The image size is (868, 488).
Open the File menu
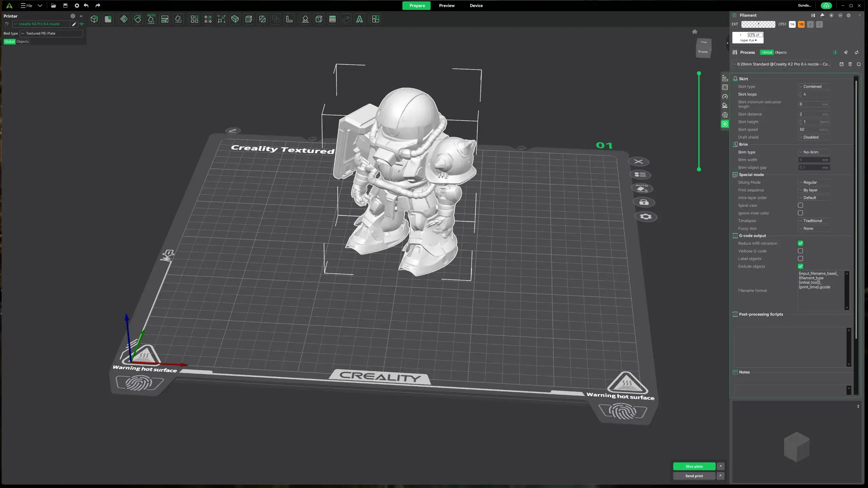tap(26, 5)
